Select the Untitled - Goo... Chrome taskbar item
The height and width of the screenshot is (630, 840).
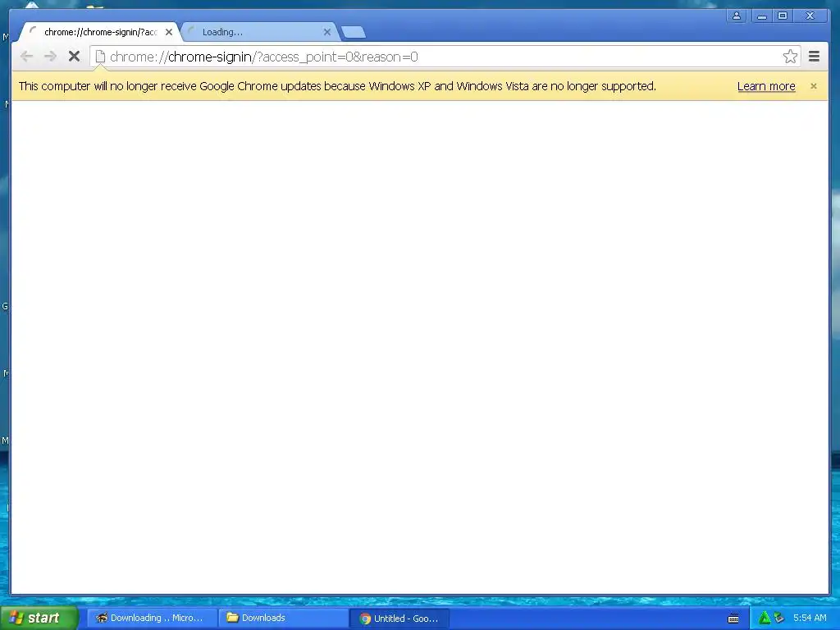399,619
